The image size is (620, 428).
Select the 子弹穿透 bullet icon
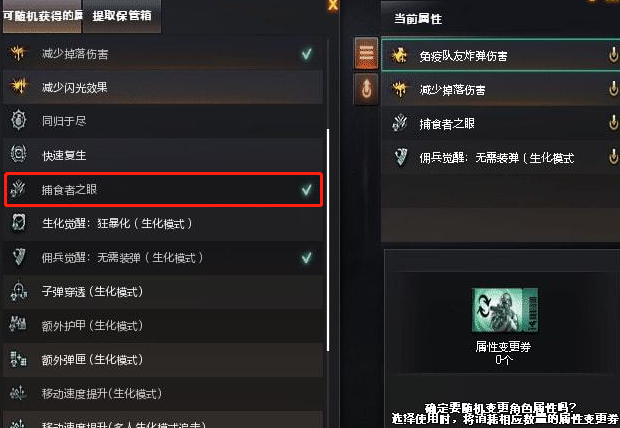click(19, 291)
